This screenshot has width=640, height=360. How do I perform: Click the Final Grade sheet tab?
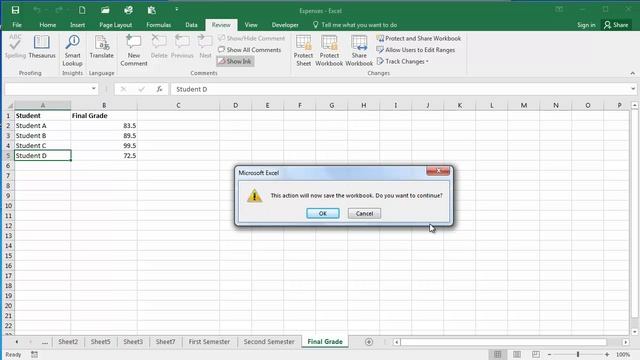pyautogui.click(x=325, y=342)
